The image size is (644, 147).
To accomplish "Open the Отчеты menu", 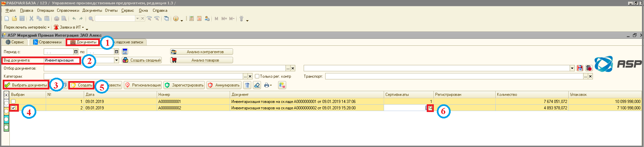I will (x=111, y=10).
